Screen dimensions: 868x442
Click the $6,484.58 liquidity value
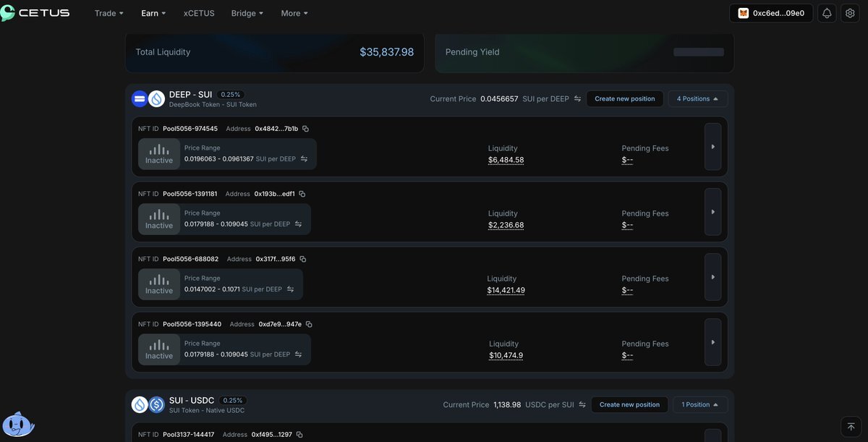click(x=506, y=160)
